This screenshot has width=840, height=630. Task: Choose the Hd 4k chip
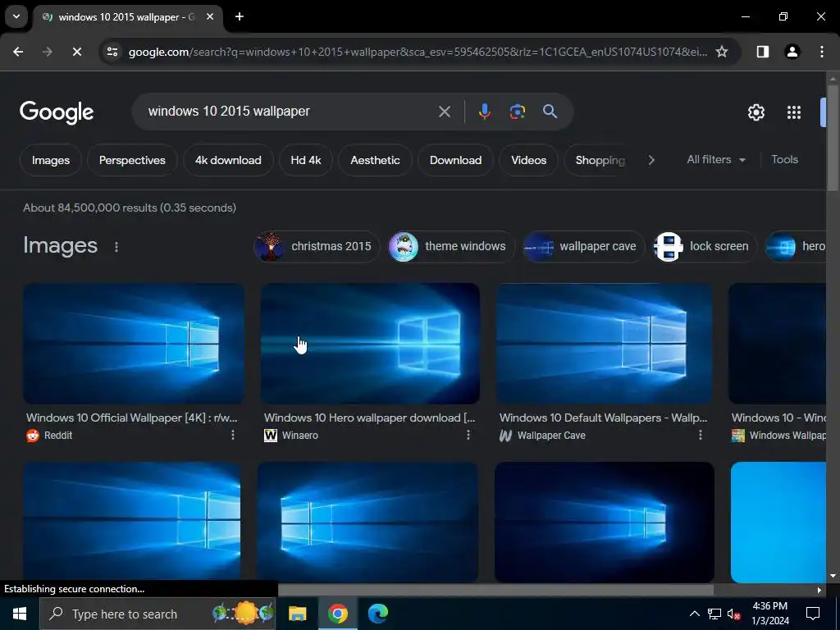click(306, 160)
